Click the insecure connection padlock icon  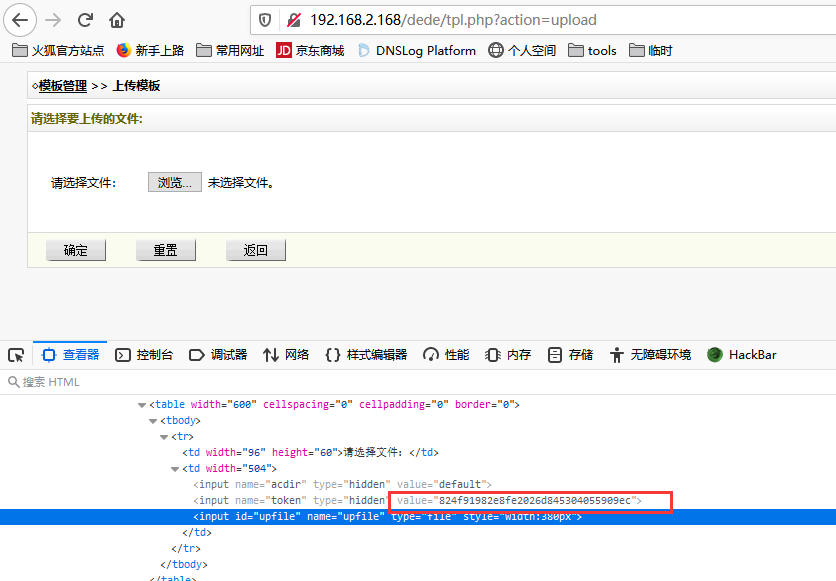pyautogui.click(x=294, y=20)
